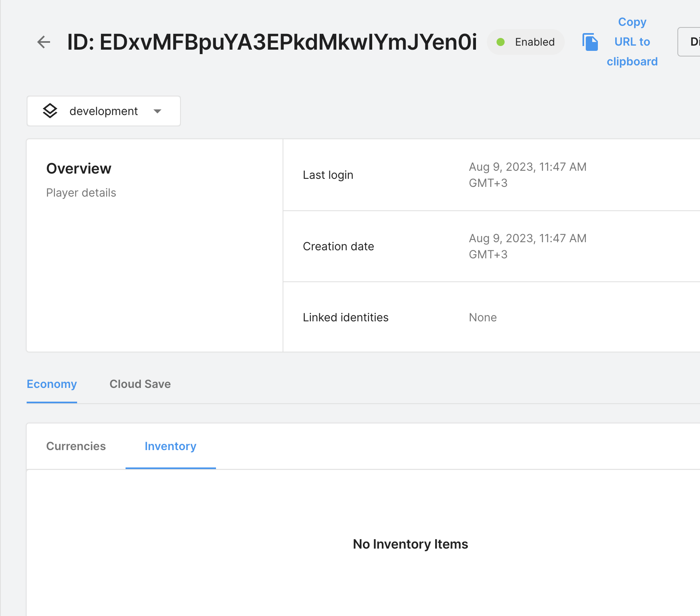Click the Last login date value
700x616 pixels.
point(527,175)
